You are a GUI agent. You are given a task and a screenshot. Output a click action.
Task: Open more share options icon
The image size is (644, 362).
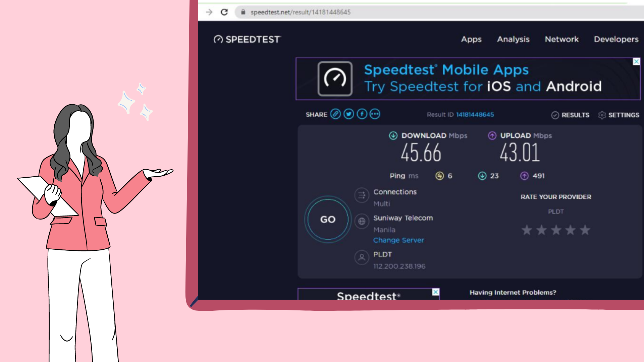tap(375, 114)
